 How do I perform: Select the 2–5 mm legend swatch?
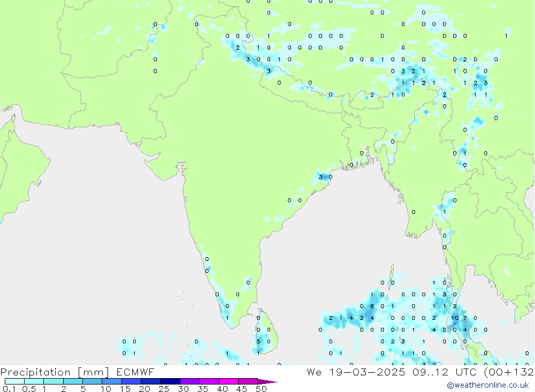click(73, 381)
